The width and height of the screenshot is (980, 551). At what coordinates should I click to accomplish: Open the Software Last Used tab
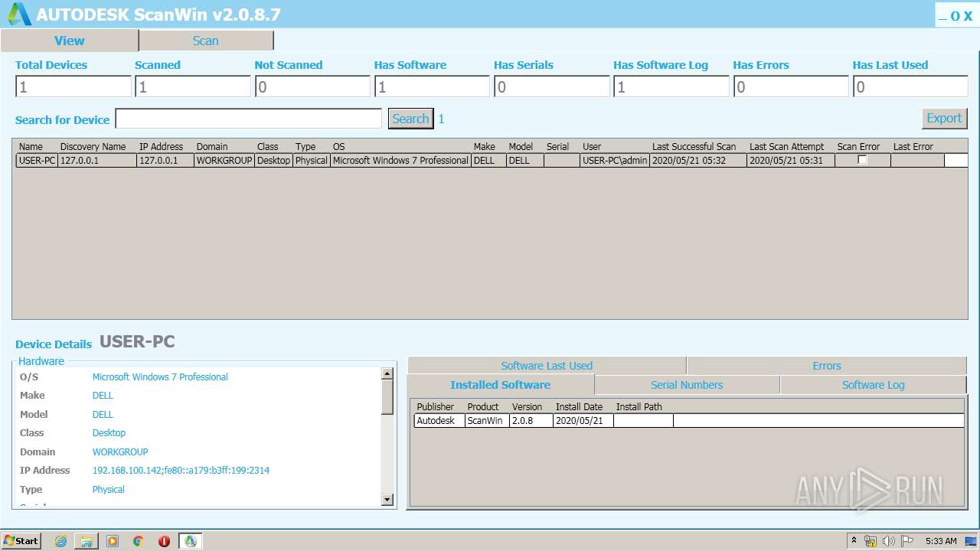[547, 366]
